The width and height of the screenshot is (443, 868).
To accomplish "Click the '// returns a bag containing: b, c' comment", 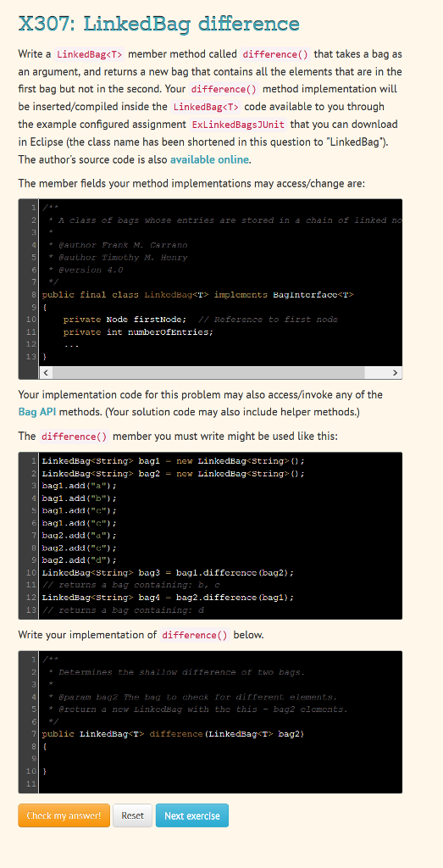I will (x=131, y=585).
